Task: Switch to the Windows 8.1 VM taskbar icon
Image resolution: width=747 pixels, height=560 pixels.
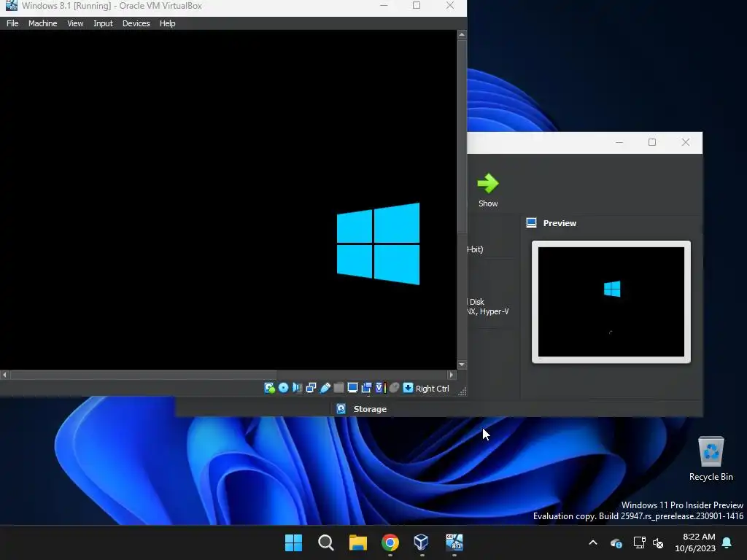Action: coord(454,542)
